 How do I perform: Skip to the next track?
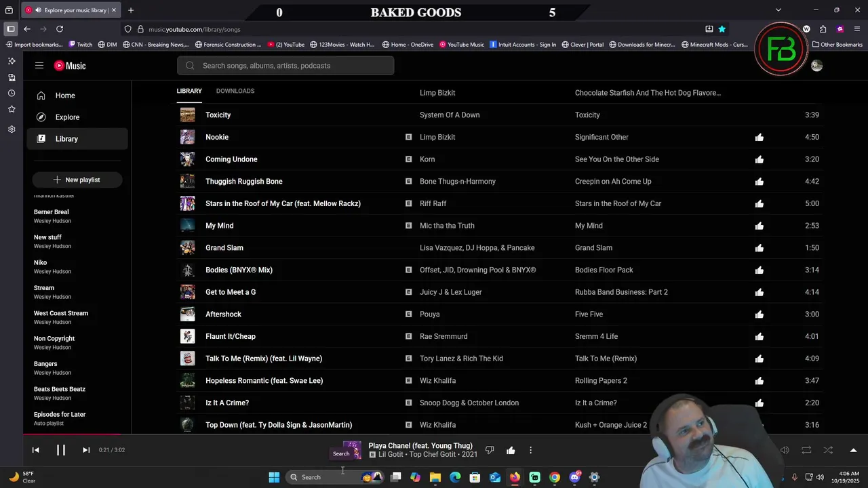pos(86,450)
